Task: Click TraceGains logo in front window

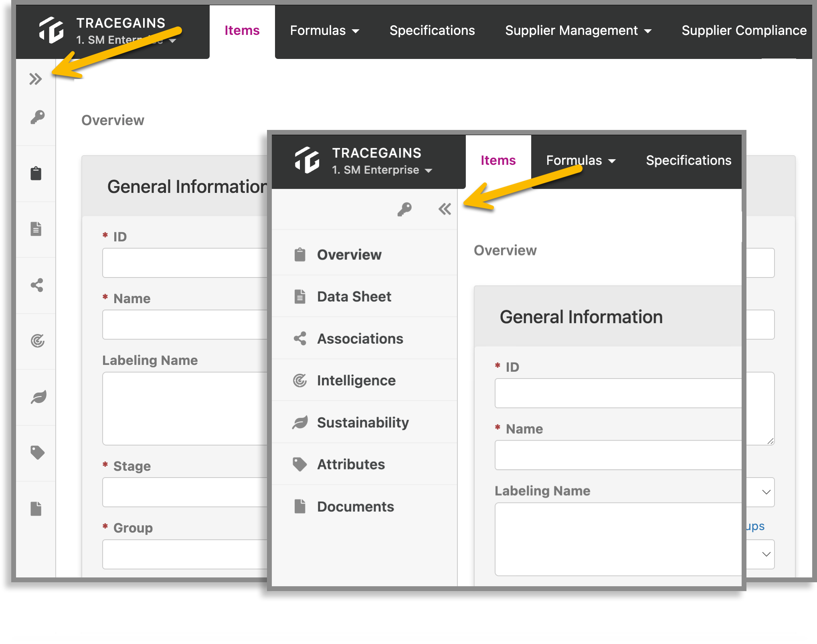Action: pos(307,160)
